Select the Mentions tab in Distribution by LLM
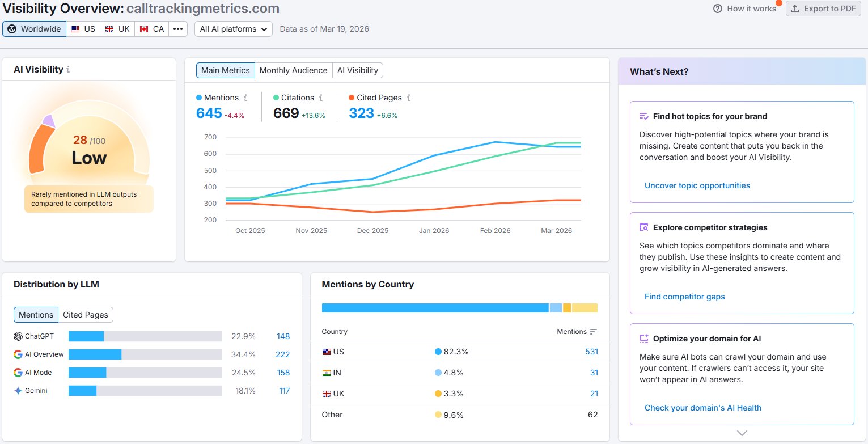Screen dimensions: 868x444 36,315
